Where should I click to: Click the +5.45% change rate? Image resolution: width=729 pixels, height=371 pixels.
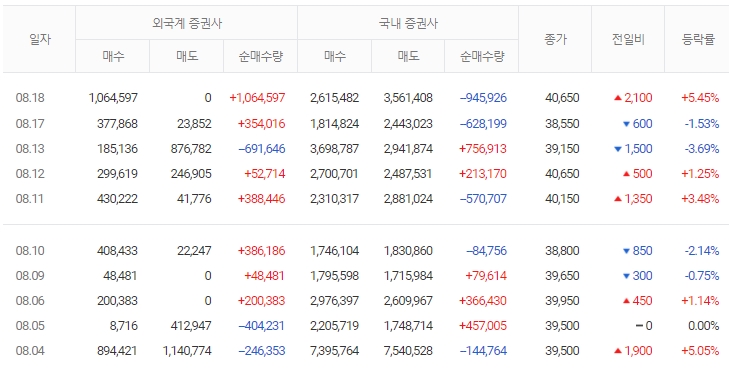700,98
